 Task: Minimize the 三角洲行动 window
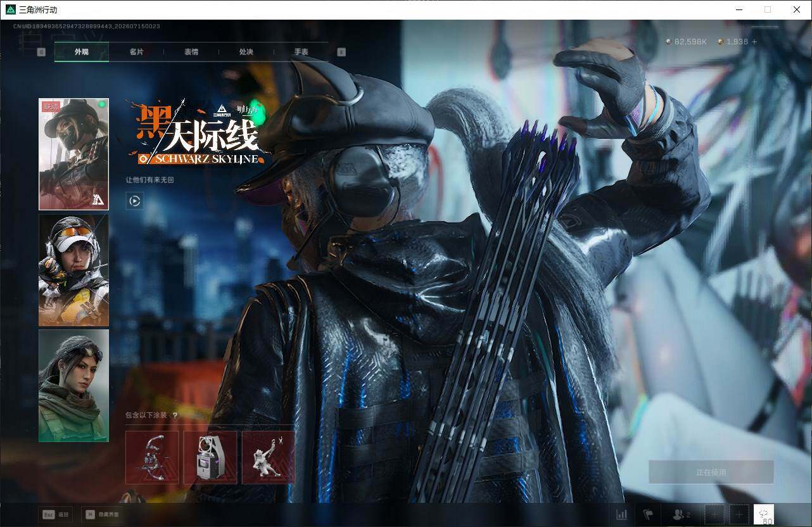point(739,10)
